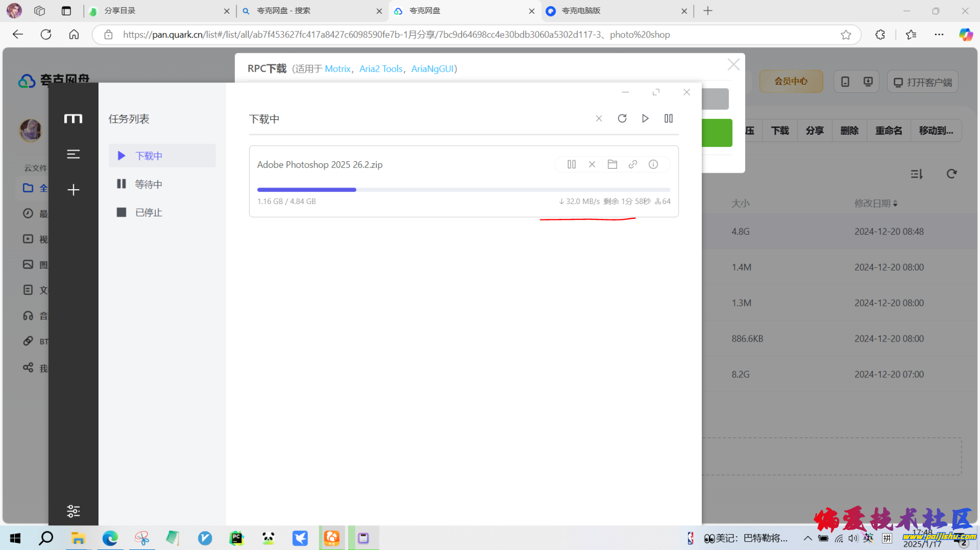Click the add new task plus icon
This screenshot has width=980, height=550.
73,190
